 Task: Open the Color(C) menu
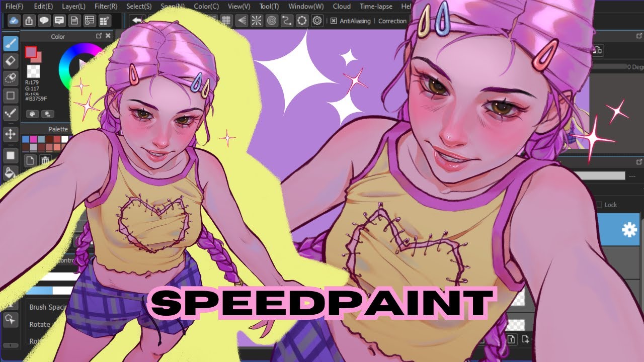coord(206,7)
